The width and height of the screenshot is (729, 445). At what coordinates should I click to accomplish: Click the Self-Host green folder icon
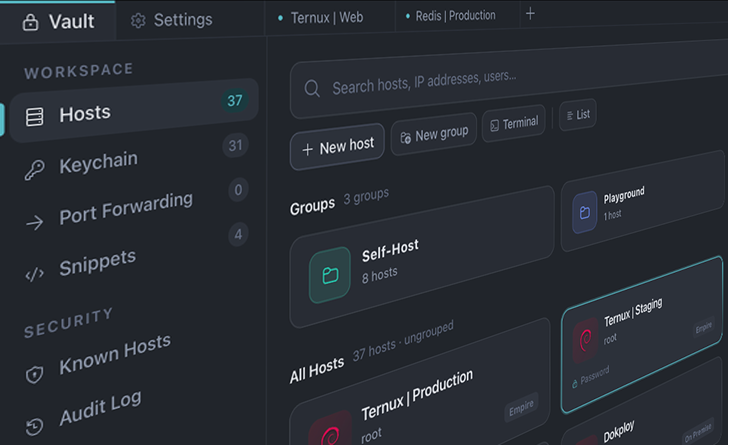(330, 275)
